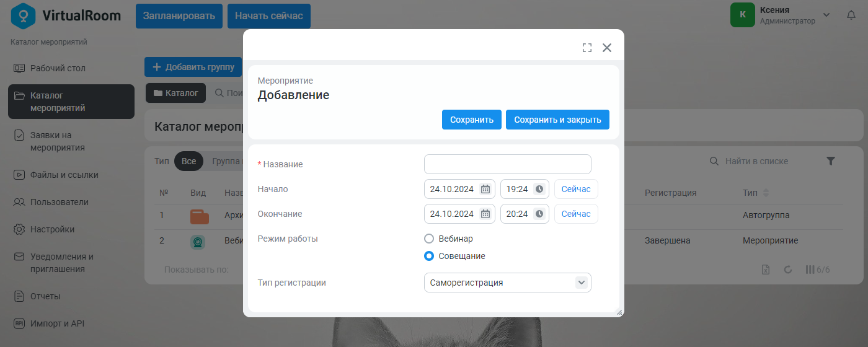Image resolution: width=868 pixels, height=347 pixels.
Task: Click the Регистрация column header
Action: tap(670, 193)
